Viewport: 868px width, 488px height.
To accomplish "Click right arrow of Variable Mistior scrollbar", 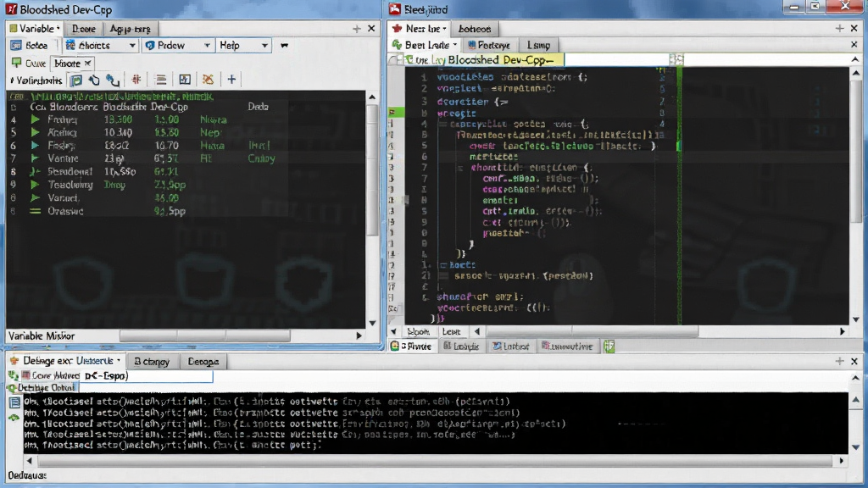I will [359, 335].
